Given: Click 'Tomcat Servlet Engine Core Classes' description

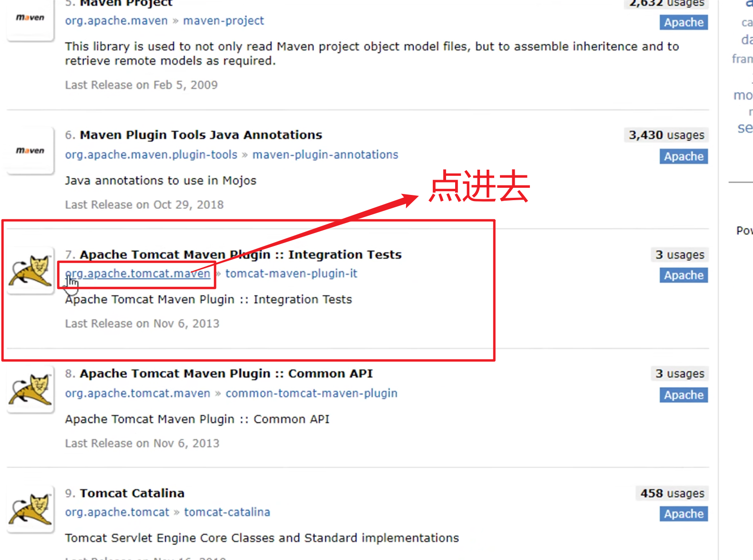Looking at the screenshot, I should click(262, 538).
